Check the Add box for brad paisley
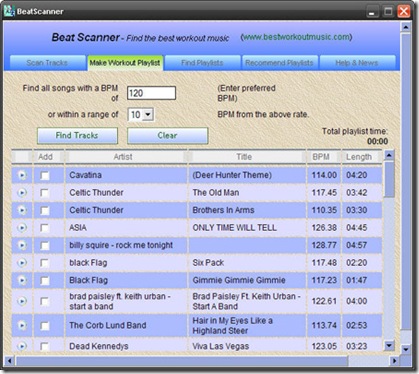This screenshot has width=419, height=374. click(x=45, y=302)
